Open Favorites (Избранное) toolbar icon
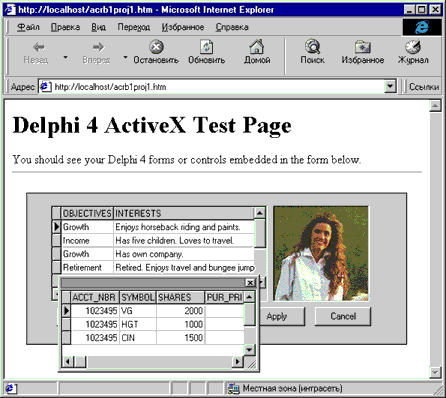 [363, 47]
